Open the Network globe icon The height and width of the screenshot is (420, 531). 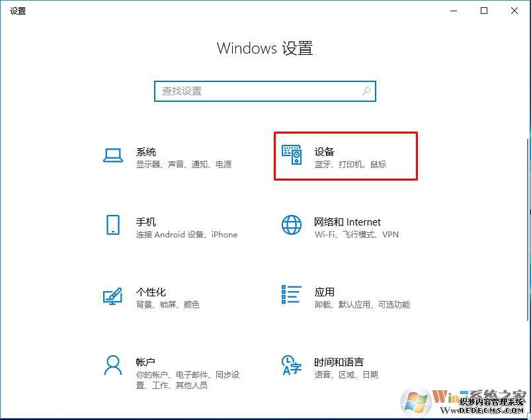(292, 225)
